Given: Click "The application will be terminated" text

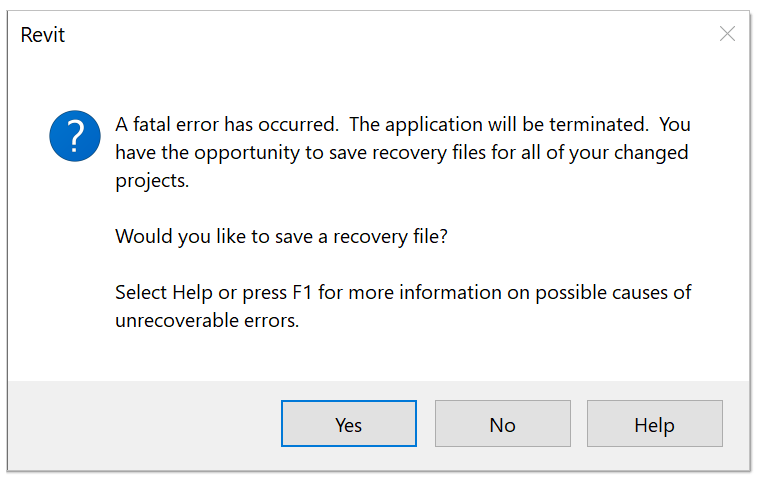Looking at the screenshot, I should point(520,125).
